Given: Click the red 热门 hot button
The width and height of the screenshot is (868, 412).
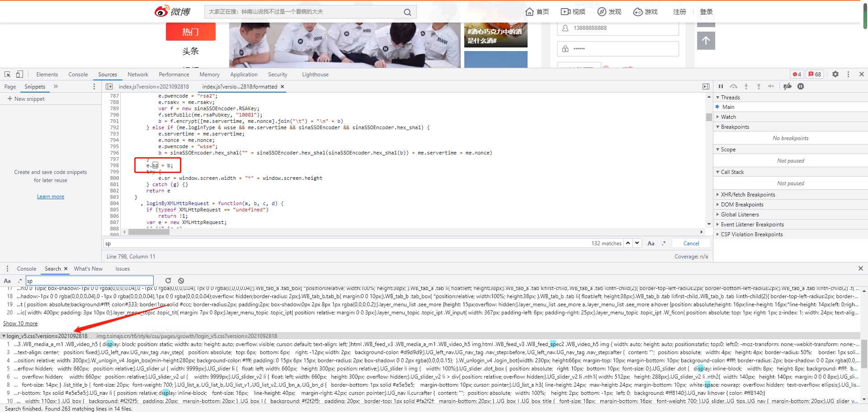Looking at the screenshot, I should [x=191, y=32].
